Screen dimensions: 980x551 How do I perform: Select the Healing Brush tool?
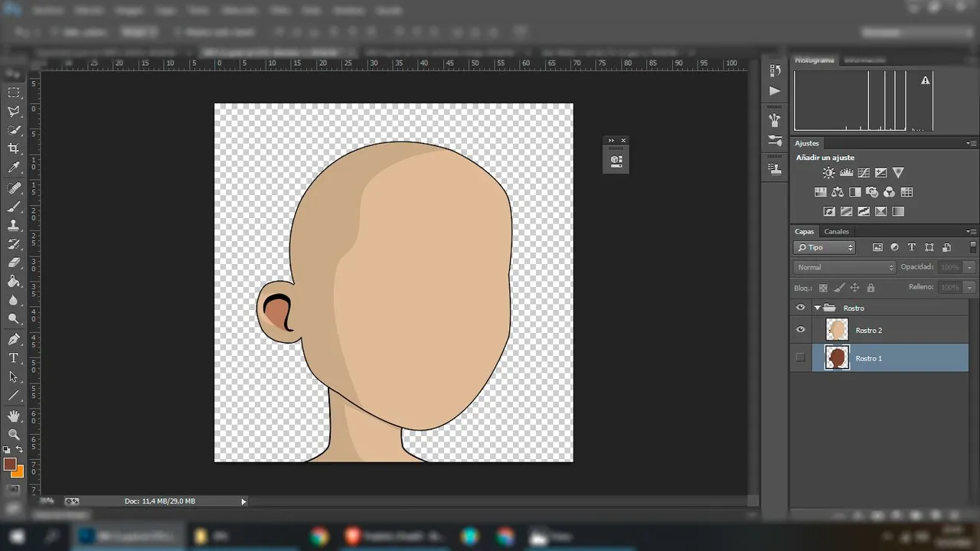pyautogui.click(x=14, y=188)
